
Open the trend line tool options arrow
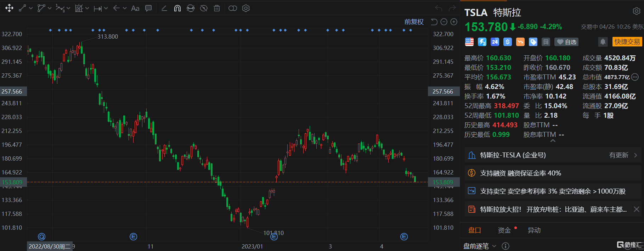coord(31,8)
